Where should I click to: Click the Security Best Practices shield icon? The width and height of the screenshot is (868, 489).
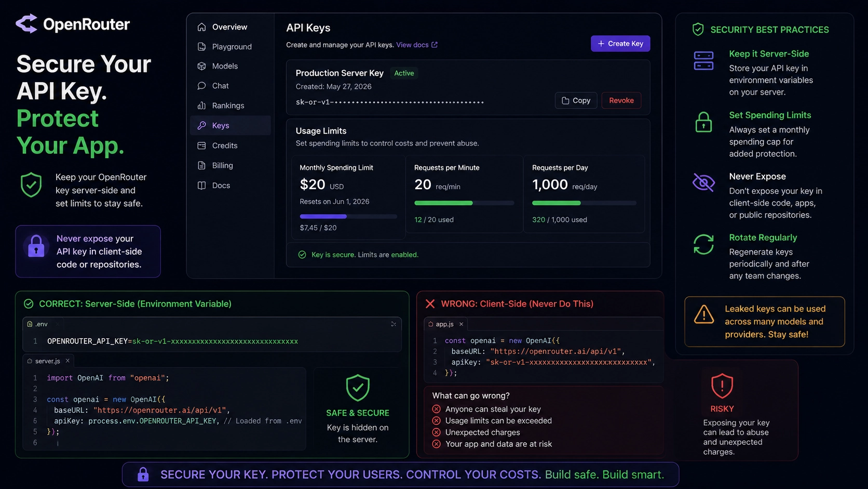pos(698,30)
